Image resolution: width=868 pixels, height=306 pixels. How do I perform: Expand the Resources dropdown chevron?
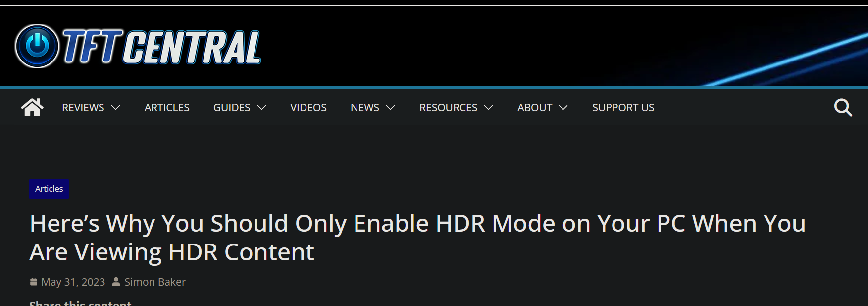click(x=489, y=108)
